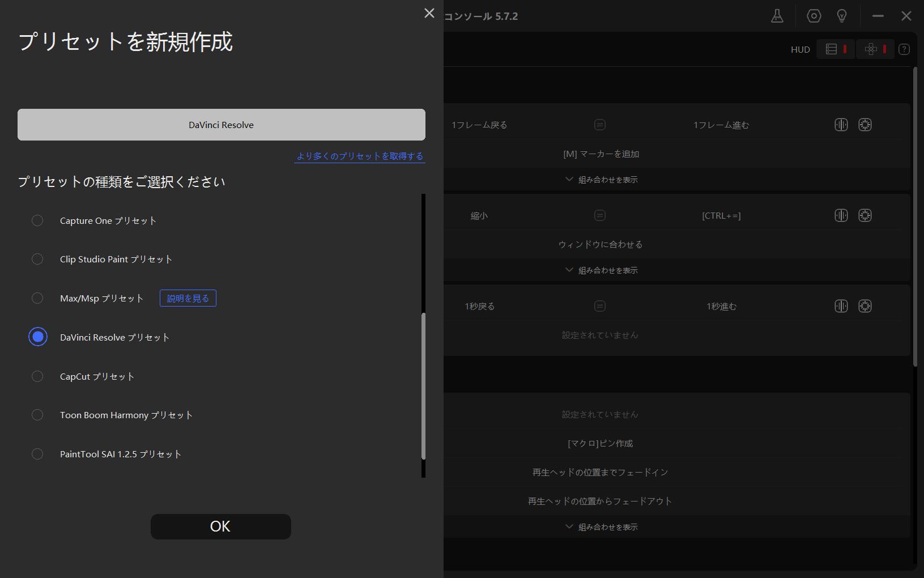Open haptic feedback icon in [CTRL+=] row
The width and height of the screenshot is (924, 578).
(x=841, y=215)
